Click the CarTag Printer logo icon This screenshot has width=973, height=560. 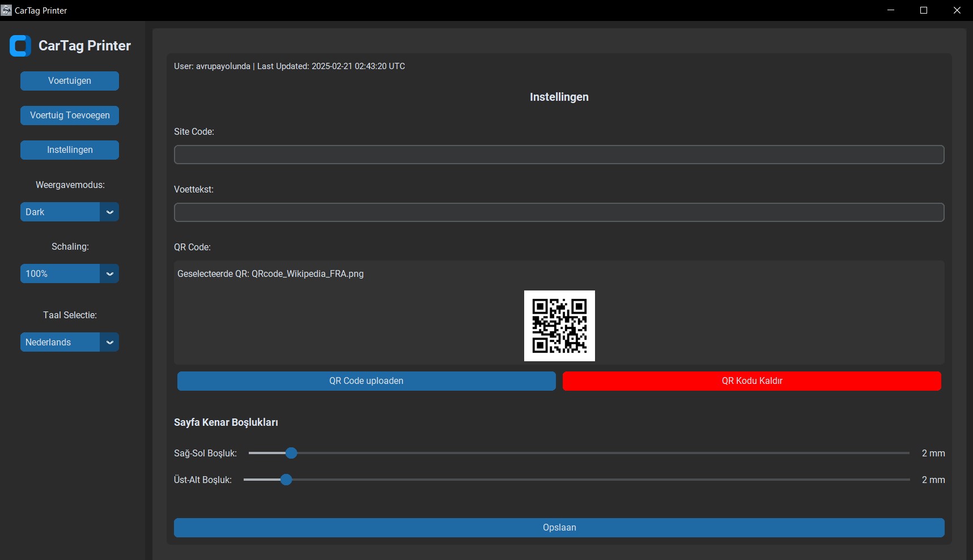20,46
